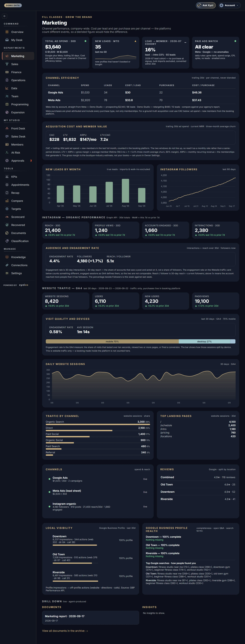Click the Scorecard gauge icon
The image size is (245, 644).
(x=7, y=217)
